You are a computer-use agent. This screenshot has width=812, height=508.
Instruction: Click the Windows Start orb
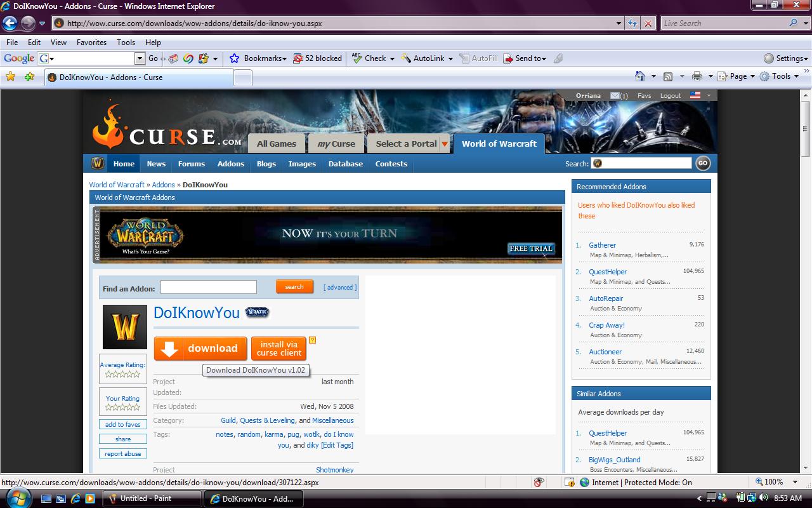[17, 497]
